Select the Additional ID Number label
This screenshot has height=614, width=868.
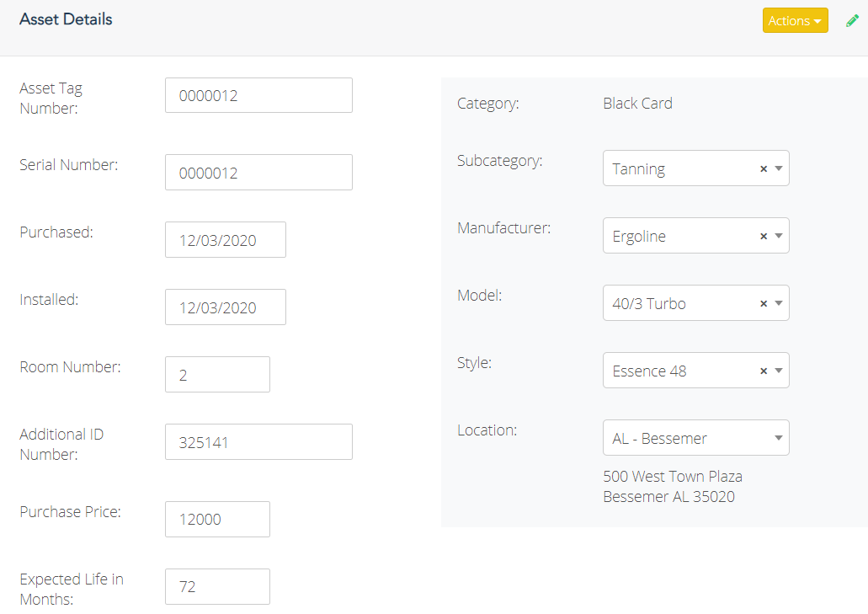point(61,445)
